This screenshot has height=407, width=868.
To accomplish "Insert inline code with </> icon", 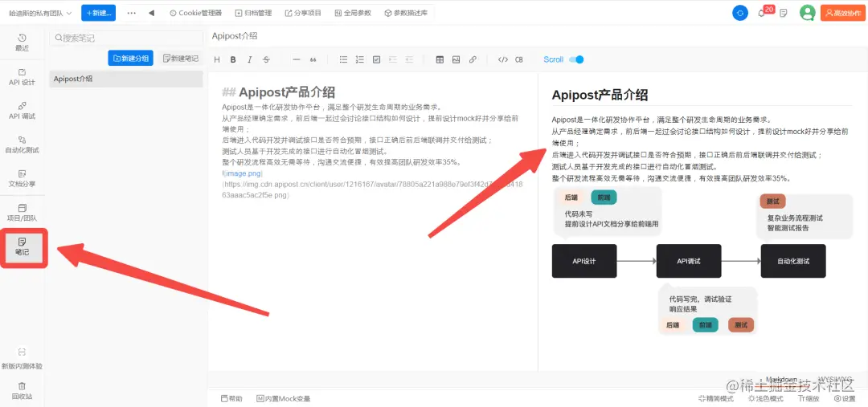I will [x=502, y=59].
